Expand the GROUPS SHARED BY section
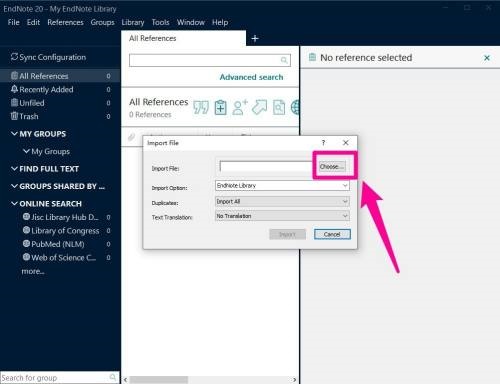The height and width of the screenshot is (384, 500). tap(14, 186)
